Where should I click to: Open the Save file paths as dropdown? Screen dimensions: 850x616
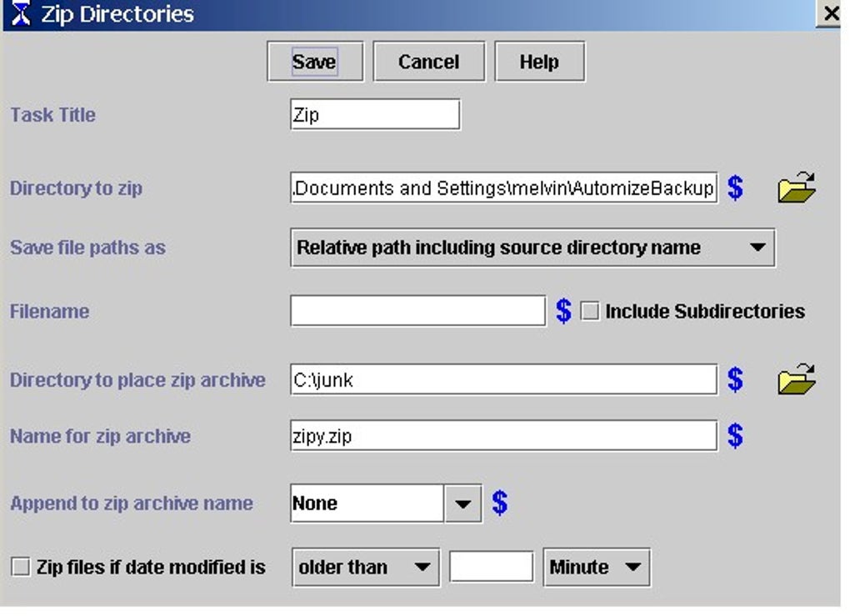click(x=532, y=248)
